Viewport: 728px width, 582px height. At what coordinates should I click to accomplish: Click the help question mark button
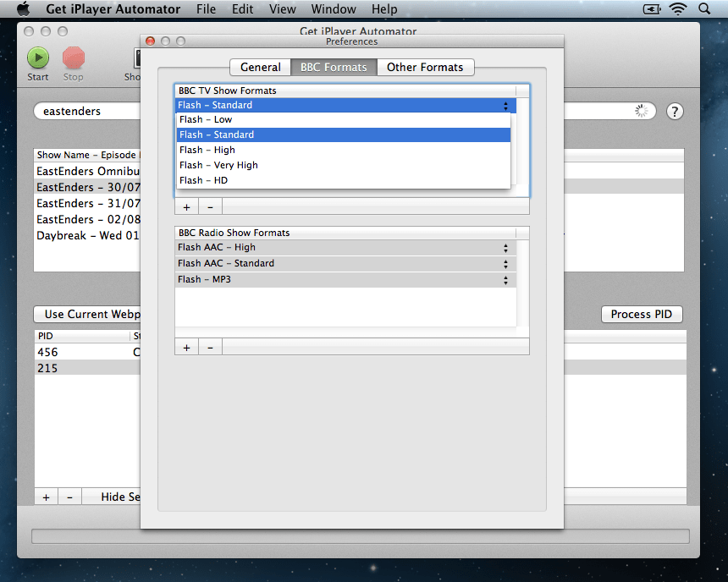coord(675,112)
